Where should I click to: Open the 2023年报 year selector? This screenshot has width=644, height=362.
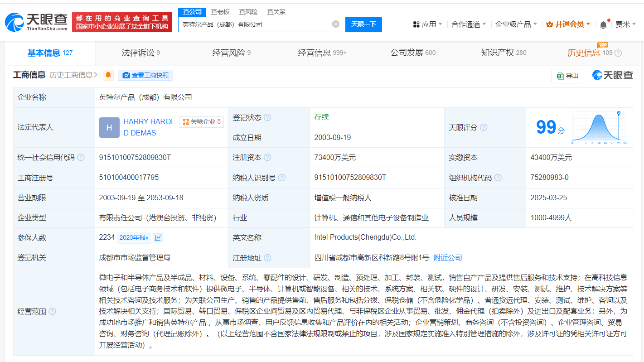coord(134,238)
